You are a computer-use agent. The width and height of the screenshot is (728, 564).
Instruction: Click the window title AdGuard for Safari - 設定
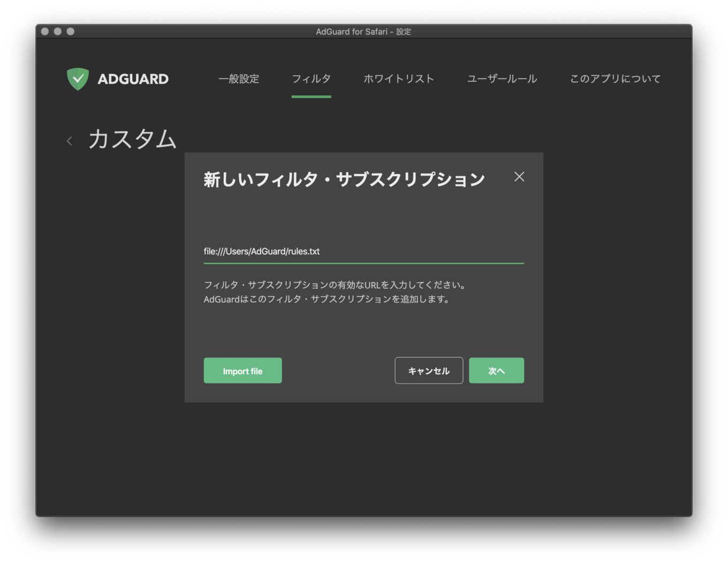(363, 32)
